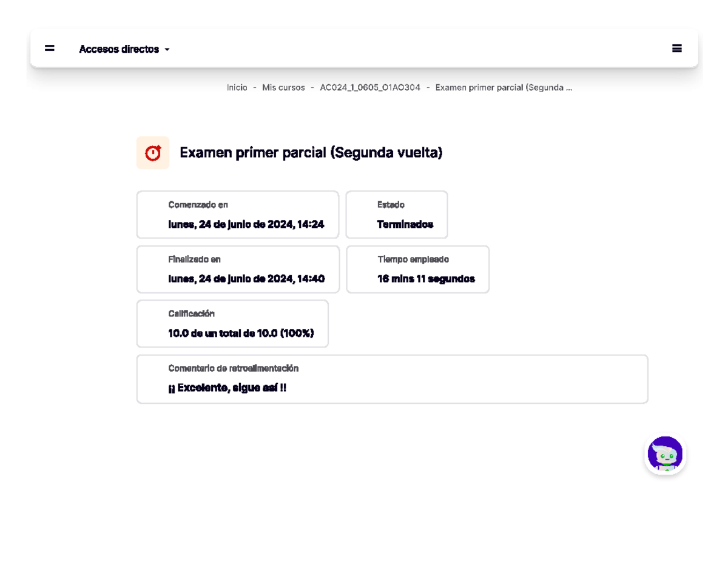
Task: Click the 16 mins 11 segundos duration
Action: (426, 279)
